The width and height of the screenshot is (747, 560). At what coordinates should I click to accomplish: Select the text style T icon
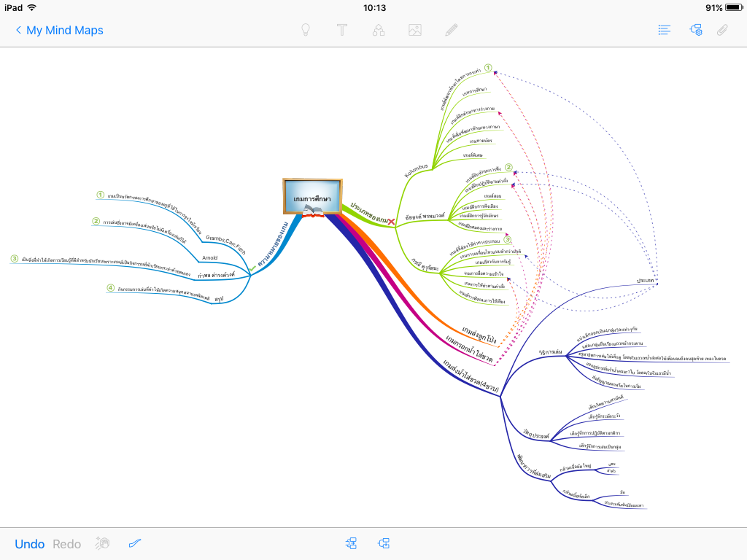click(x=342, y=31)
